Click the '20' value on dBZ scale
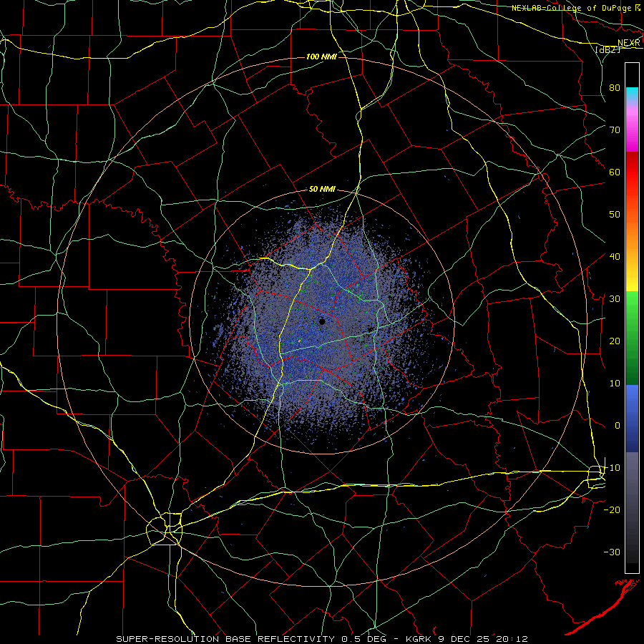Image resolution: width=644 pixels, height=644 pixels. 615,341
